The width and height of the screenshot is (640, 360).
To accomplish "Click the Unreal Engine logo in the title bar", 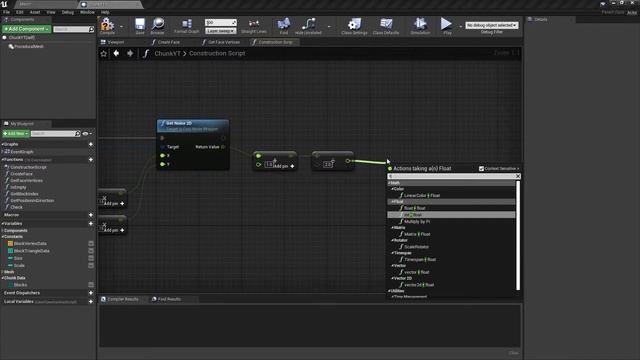I will [x=4, y=4].
